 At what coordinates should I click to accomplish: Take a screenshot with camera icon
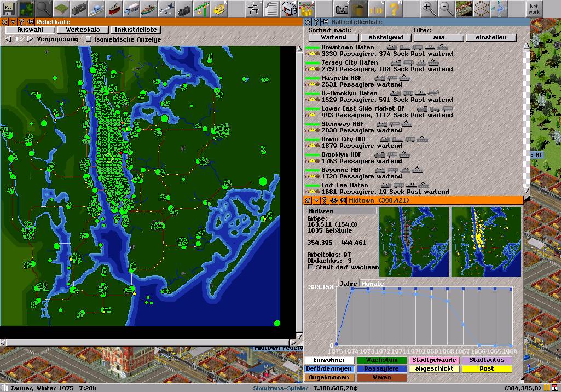(x=342, y=8)
